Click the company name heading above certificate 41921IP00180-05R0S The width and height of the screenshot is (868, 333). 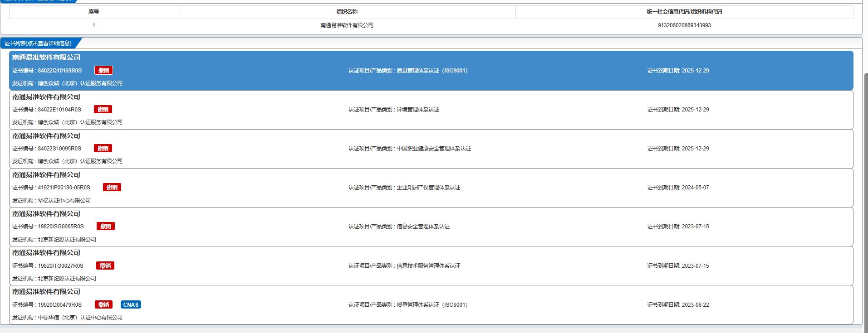46,175
